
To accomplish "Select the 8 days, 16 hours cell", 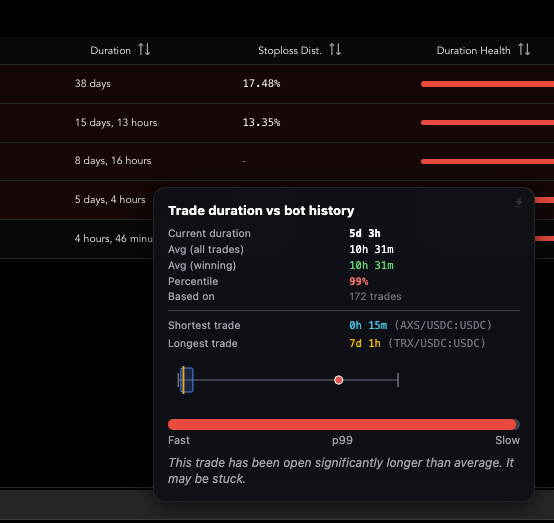I will coord(113,161).
